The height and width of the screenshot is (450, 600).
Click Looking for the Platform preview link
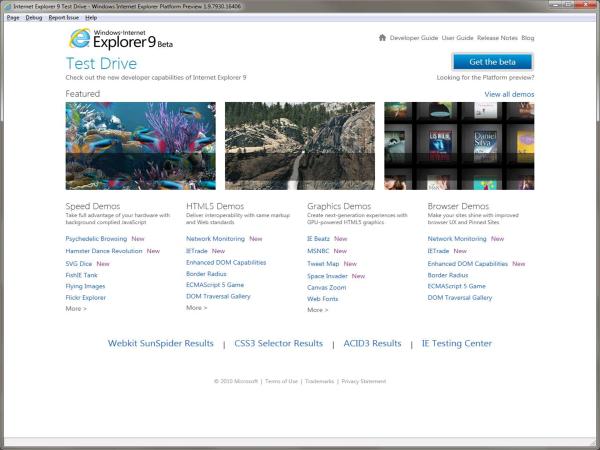[485, 77]
